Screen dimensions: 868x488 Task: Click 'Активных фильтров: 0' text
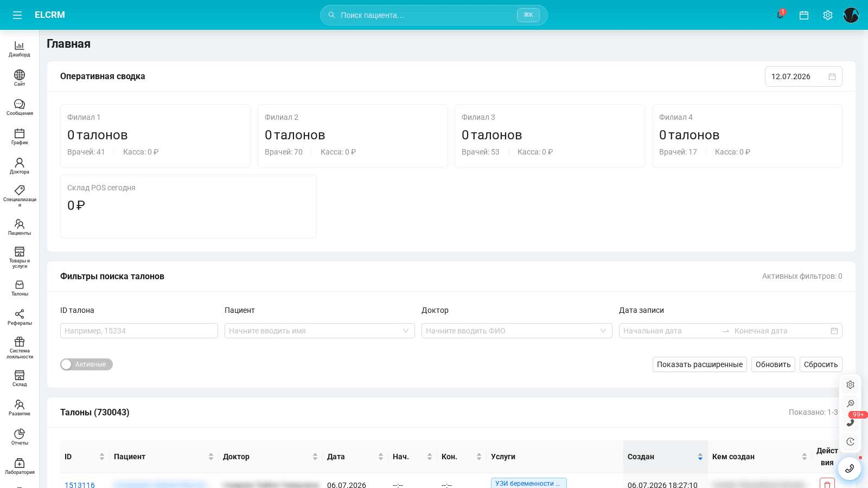click(802, 276)
